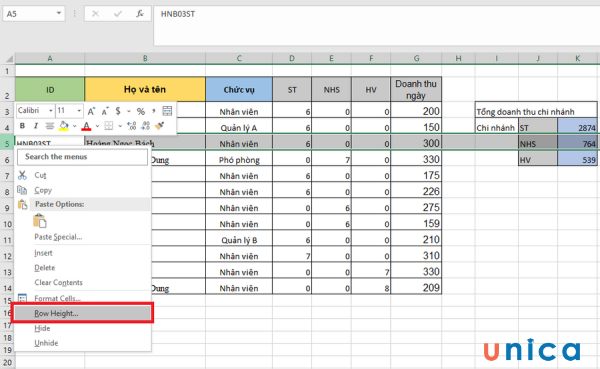This screenshot has width=600, height=369.
Task: Click the Chức vụ header cell
Action: click(x=239, y=90)
